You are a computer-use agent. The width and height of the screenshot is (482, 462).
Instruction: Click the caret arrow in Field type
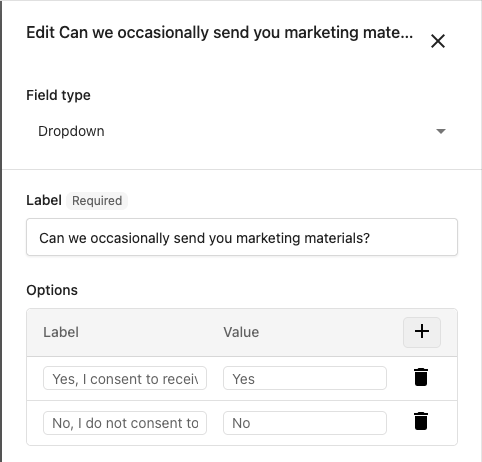(441, 131)
